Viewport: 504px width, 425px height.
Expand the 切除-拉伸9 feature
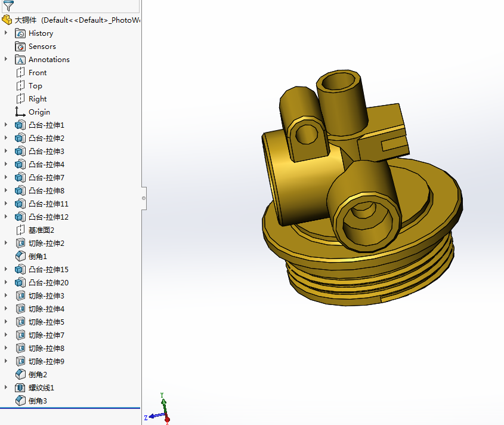pos(6,361)
